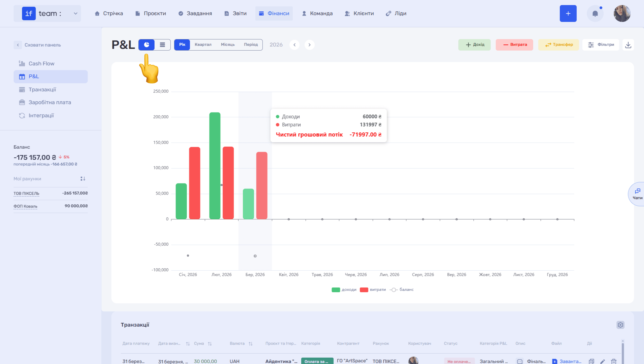This screenshot has height=364, width=644.
Task: Select the 'Період' custom range option
Action: click(x=251, y=45)
